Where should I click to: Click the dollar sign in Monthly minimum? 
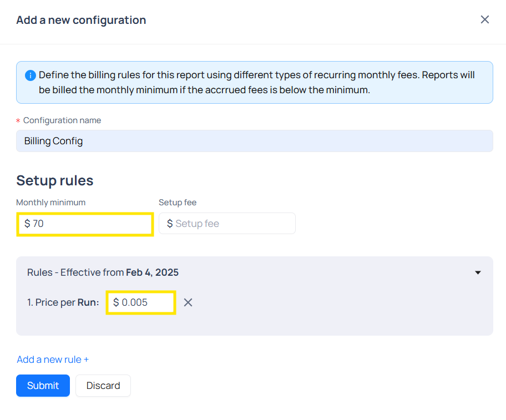(27, 224)
